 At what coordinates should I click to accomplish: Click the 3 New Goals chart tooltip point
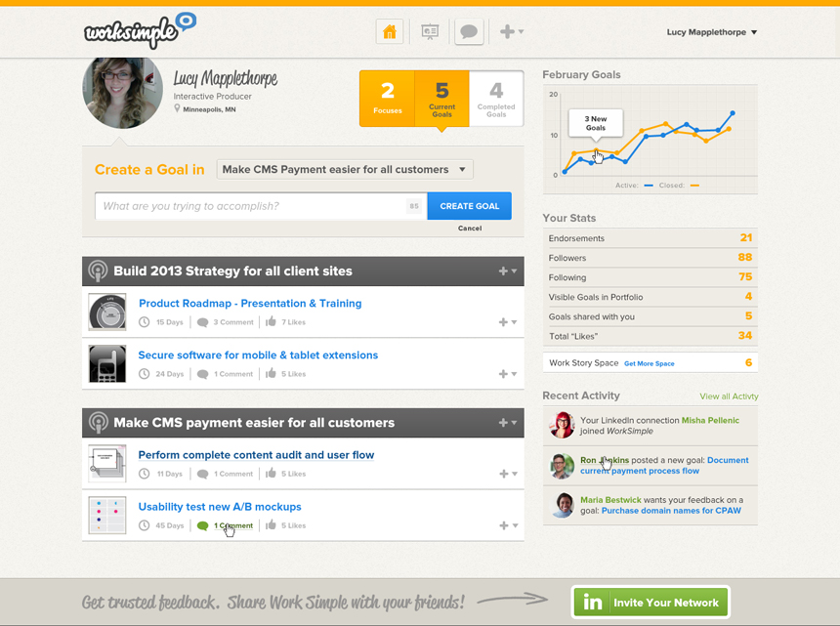point(596,150)
